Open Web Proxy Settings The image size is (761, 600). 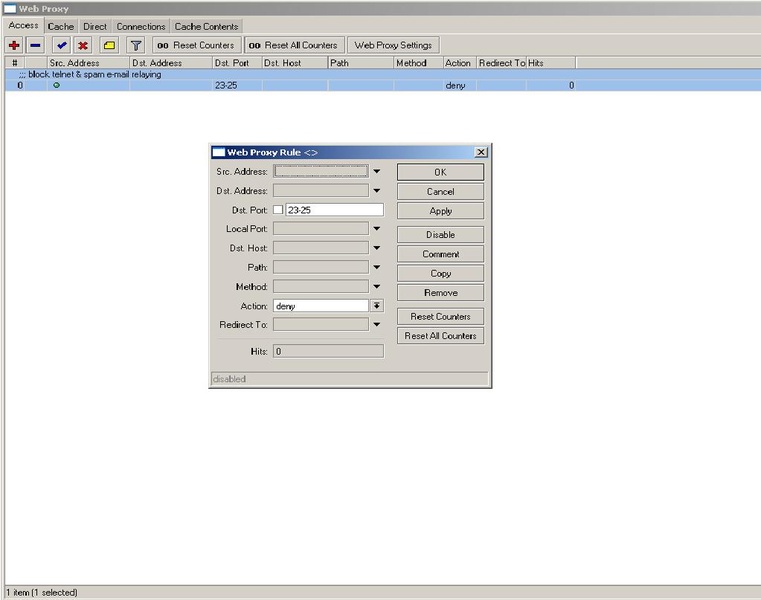click(393, 45)
